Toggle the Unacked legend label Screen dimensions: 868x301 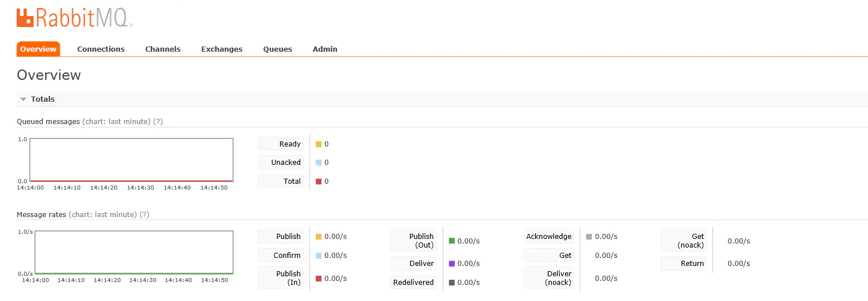(281, 163)
